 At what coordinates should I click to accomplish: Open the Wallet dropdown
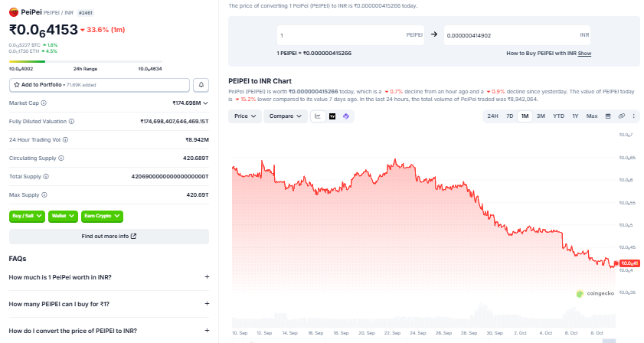click(x=63, y=216)
